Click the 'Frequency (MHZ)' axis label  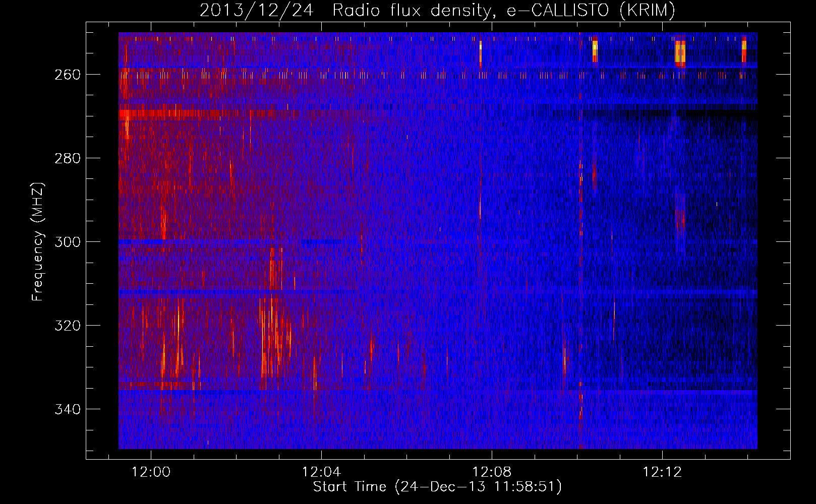38,241
